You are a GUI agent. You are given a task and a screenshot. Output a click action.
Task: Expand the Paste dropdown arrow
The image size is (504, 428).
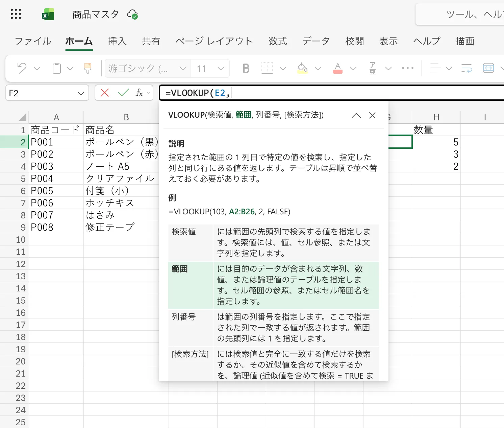pyautogui.click(x=70, y=69)
